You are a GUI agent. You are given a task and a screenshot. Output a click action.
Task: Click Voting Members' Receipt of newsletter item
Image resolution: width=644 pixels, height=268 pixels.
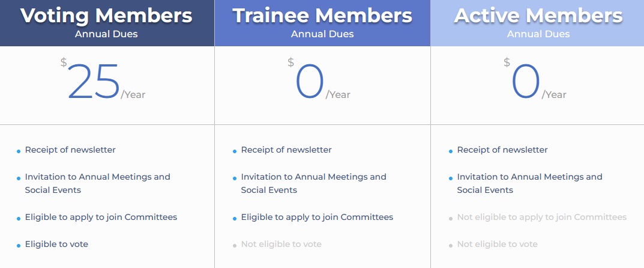(70, 150)
